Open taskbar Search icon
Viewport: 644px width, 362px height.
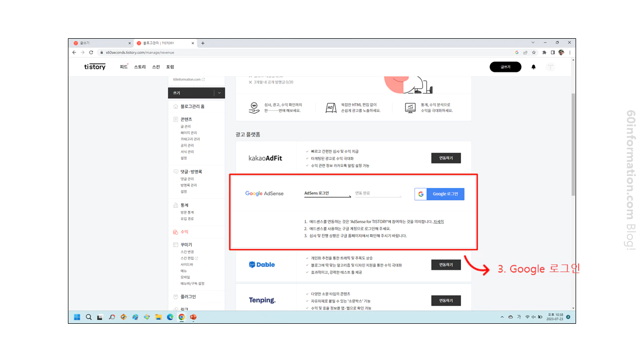pyautogui.click(x=89, y=317)
